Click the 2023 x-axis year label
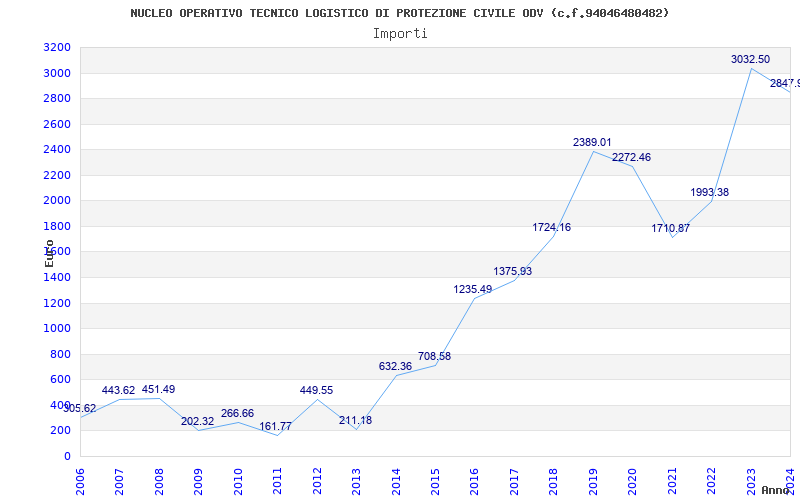 click(x=751, y=482)
